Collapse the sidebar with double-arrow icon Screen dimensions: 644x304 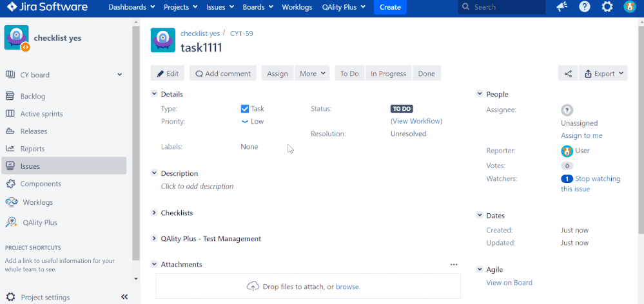point(124,297)
